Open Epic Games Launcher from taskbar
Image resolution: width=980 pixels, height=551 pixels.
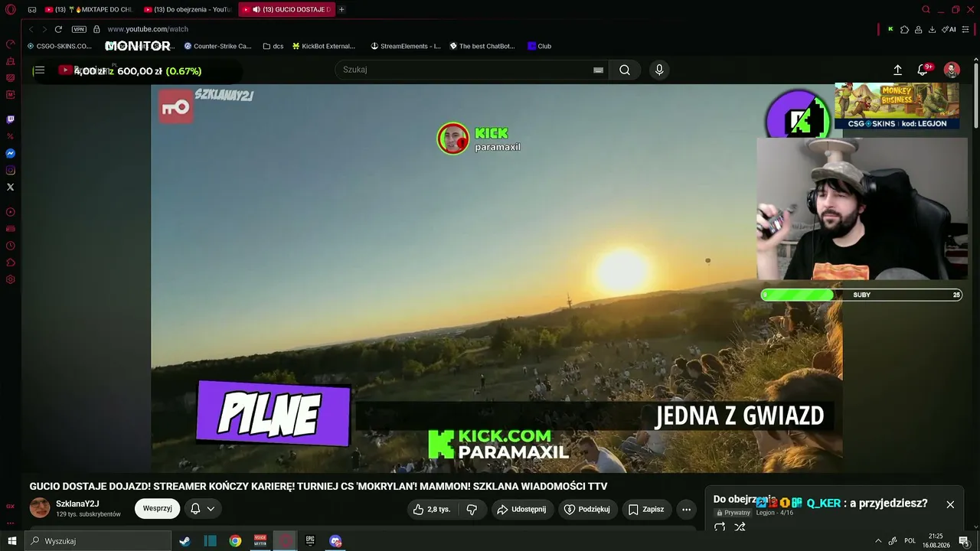coord(310,541)
